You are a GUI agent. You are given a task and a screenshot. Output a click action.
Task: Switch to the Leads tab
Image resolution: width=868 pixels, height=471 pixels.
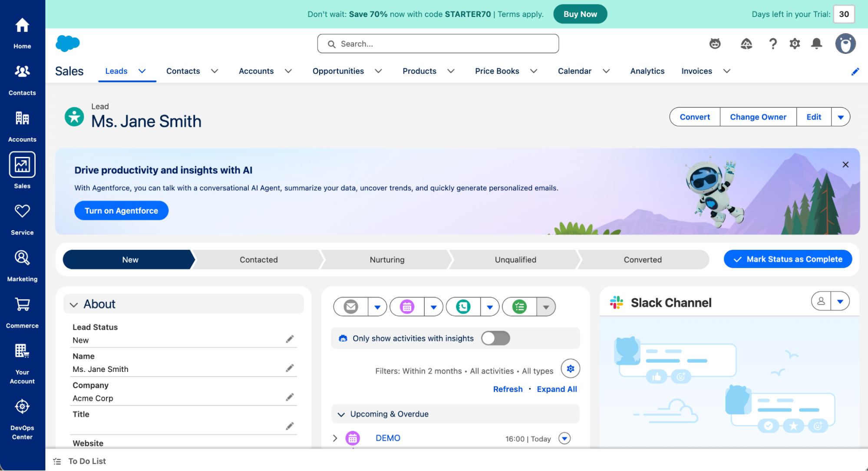(x=116, y=71)
